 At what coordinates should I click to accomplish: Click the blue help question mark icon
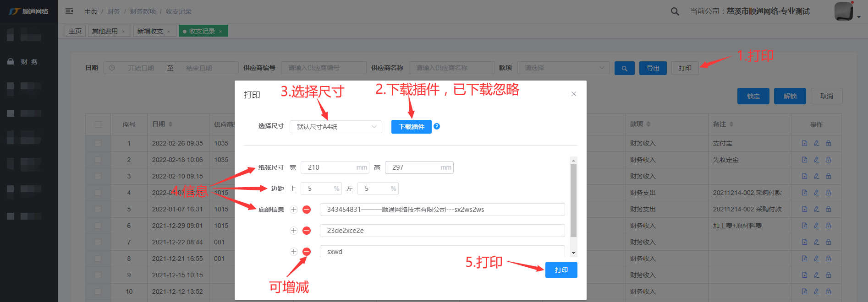click(x=437, y=126)
